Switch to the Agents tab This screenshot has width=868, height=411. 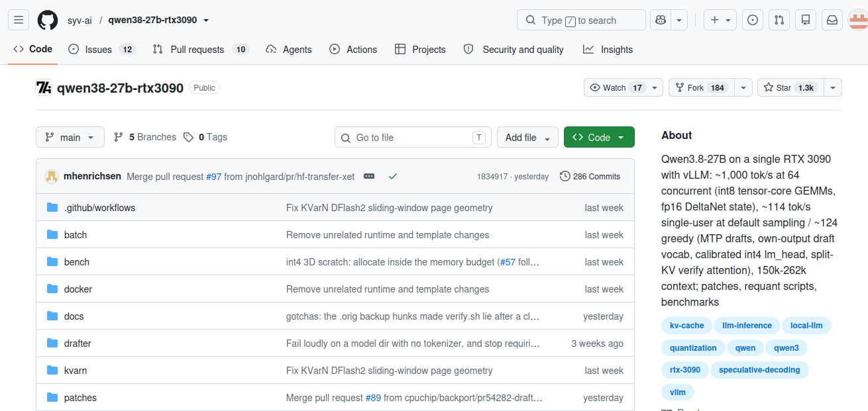pyautogui.click(x=288, y=49)
